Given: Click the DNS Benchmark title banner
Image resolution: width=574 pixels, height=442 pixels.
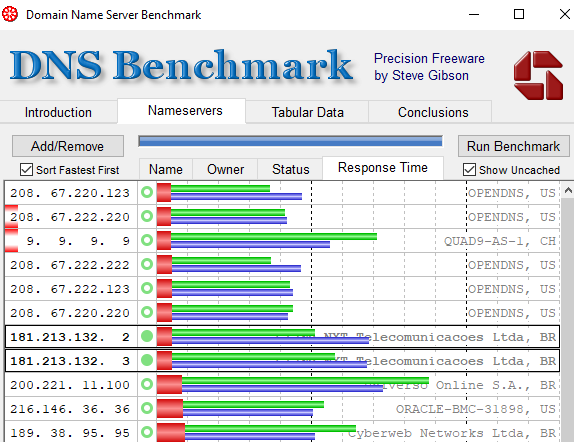Looking at the screenshot, I should [x=182, y=66].
